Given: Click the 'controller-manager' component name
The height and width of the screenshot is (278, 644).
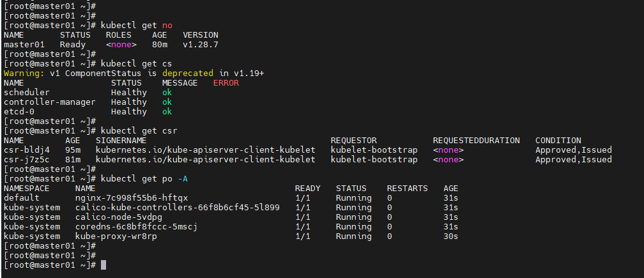Looking at the screenshot, I should (x=49, y=102).
